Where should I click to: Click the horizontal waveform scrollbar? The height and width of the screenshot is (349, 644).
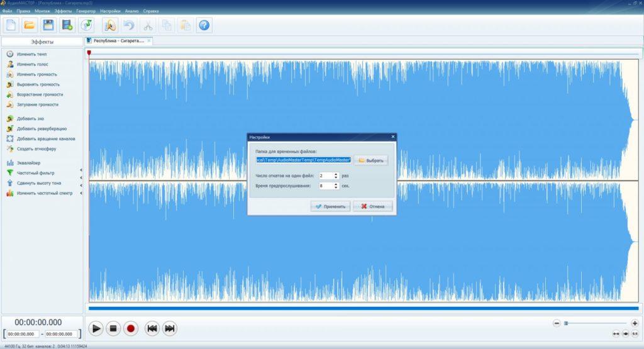[364, 308]
